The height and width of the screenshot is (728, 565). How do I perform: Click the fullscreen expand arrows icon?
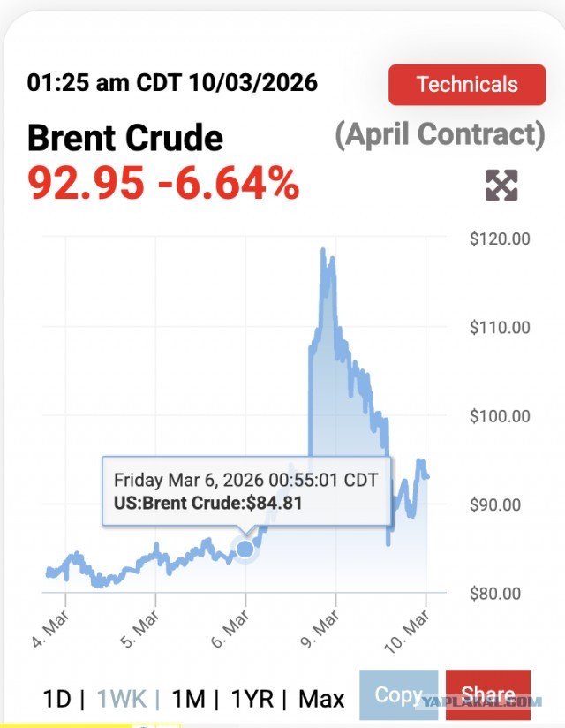[x=501, y=185]
